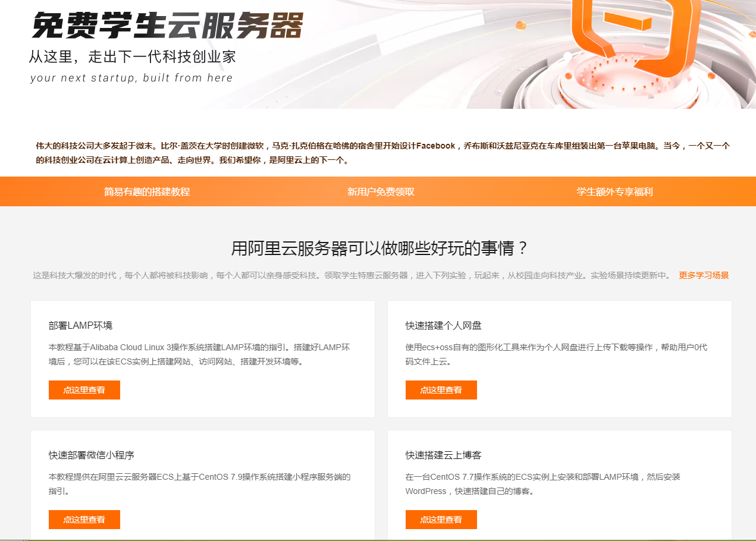
Task: Click 点这里查看 under 快速搭建云上博客
Action: point(441,520)
